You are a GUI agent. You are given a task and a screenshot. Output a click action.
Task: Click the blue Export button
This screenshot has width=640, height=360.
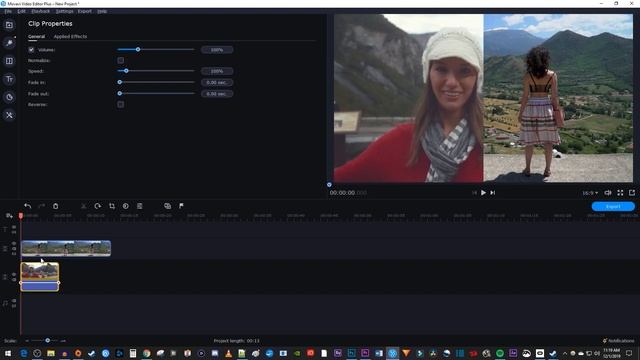coord(613,207)
